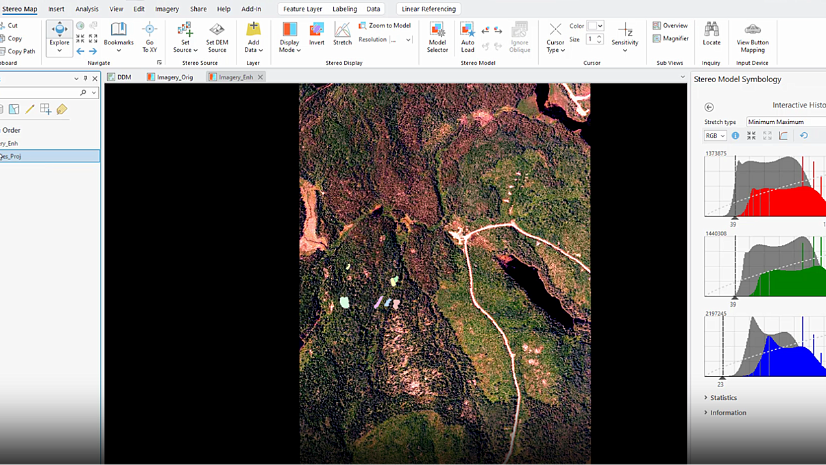
Task: Click the red histogram minimum marker at 39
Action: click(x=734, y=217)
